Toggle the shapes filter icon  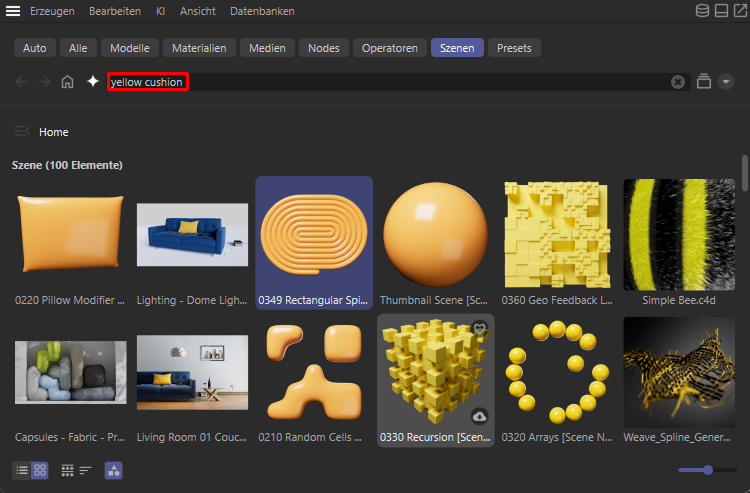pyautogui.click(x=113, y=471)
